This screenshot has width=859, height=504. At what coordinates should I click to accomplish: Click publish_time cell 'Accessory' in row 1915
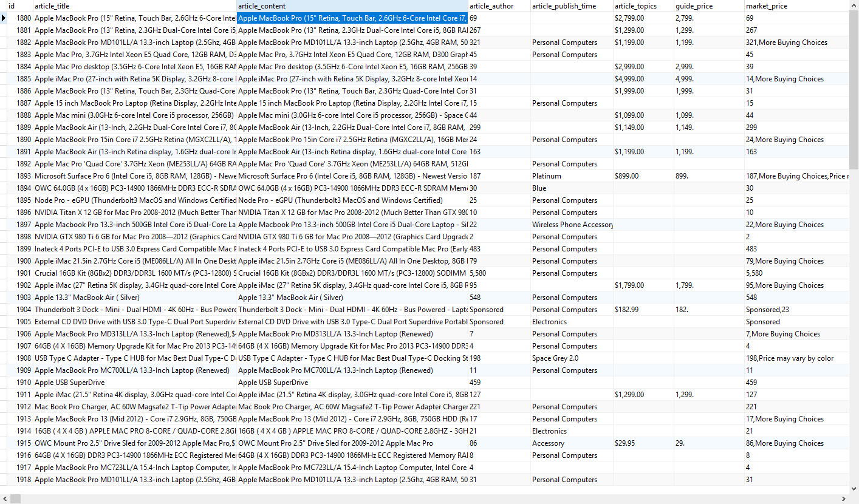pos(572,443)
